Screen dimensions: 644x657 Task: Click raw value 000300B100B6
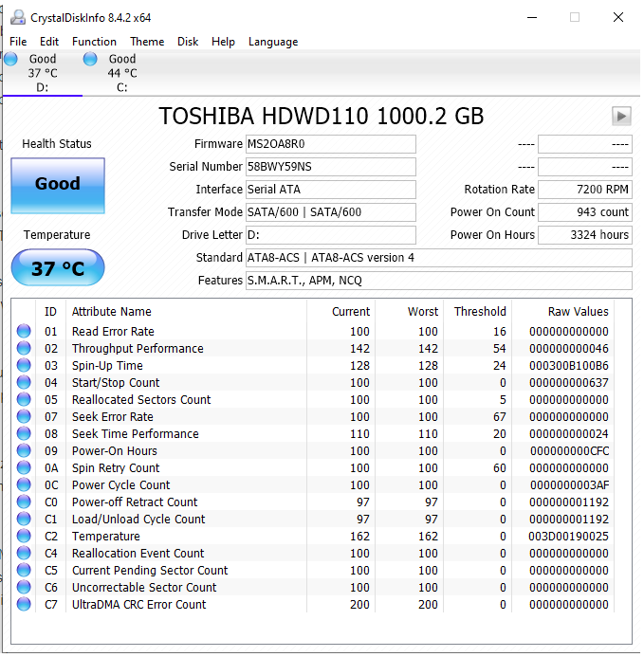pyautogui.click(x=568, y=365)
